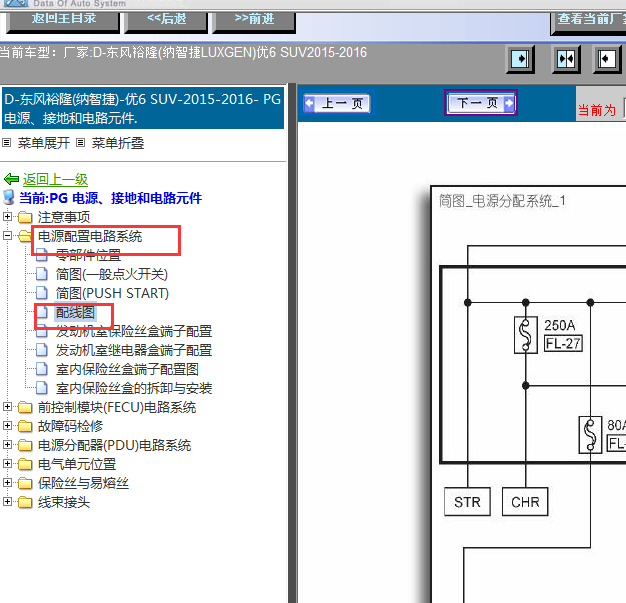Click the green back arrow icon
Screen dimensions: 626x603
tap(11, 179)
